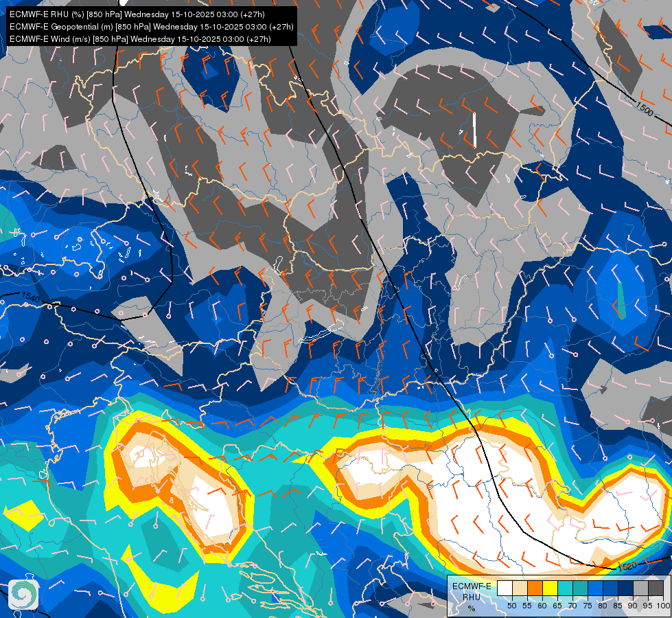Click the legend value 80
Viewport: 672px width, 618px height.
tap(603, 606)
